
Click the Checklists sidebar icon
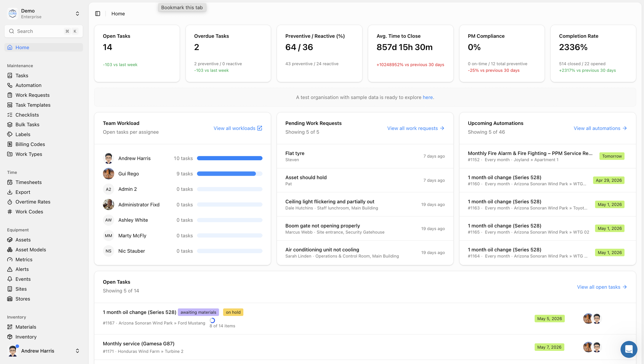10,115
